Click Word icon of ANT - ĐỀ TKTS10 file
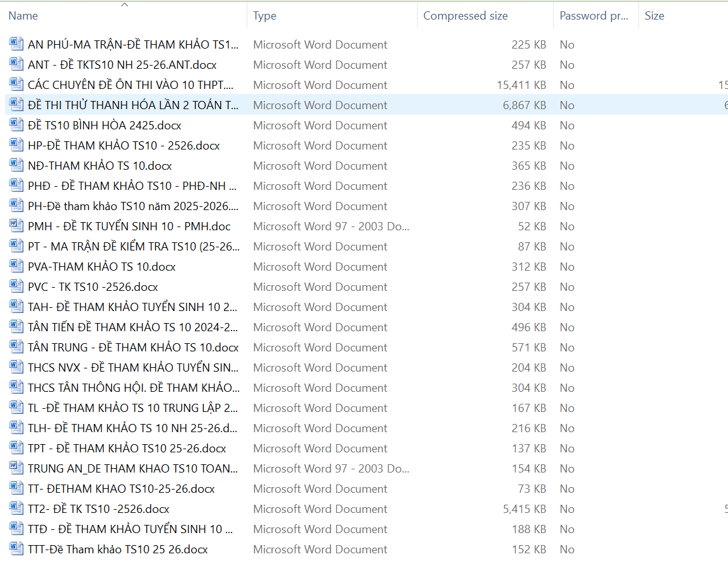 click(x=16, y=64)
